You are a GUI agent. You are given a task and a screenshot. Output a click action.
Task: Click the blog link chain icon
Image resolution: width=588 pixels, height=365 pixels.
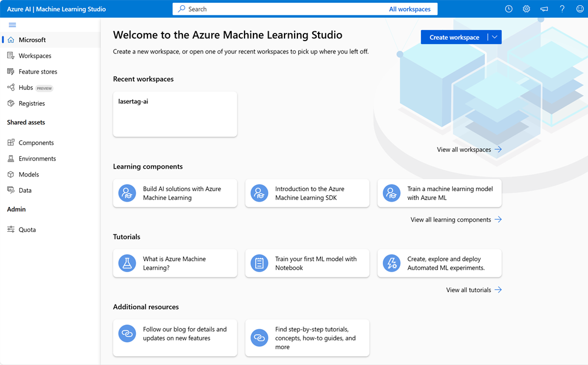pos(127,333)
